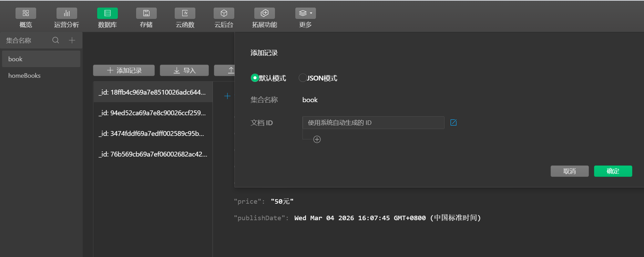Open record _id 76b569cb69a7ef06002682ac42
Screen dimensions: 644x257
point(153,154)
